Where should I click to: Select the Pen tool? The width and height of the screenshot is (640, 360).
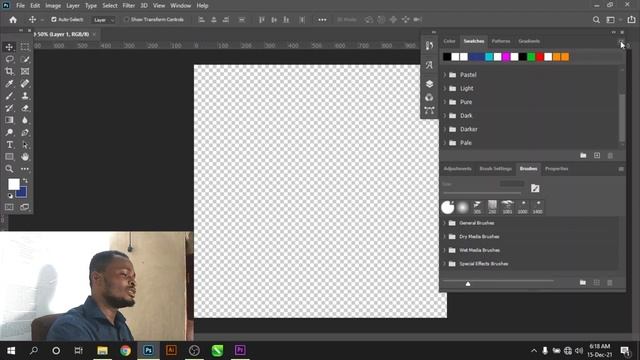click(x=25, y=132)
